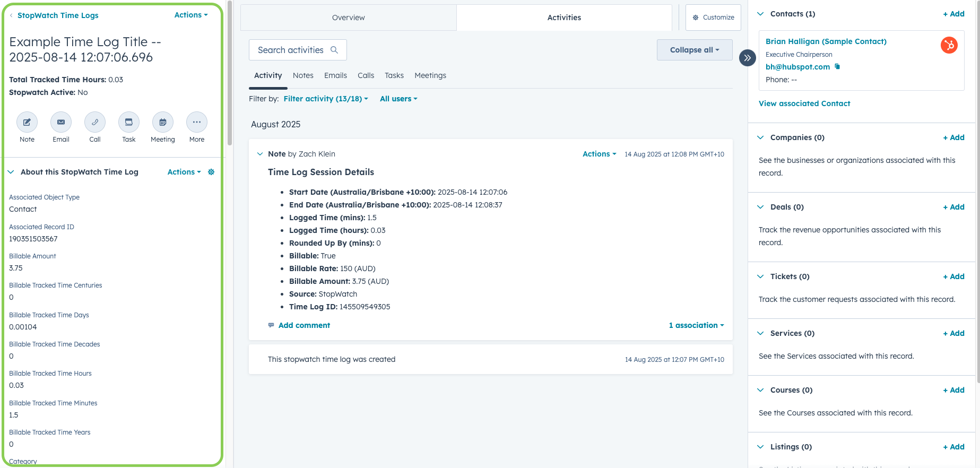Click the Meeting calendar icon
Viewport: 980px width, 468px height.
click(163, 122)
